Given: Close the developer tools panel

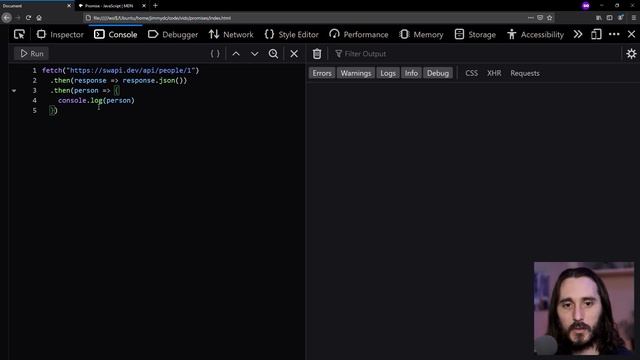Looking at the screenshot, I should pyautogui.click(x=631, y=34).
